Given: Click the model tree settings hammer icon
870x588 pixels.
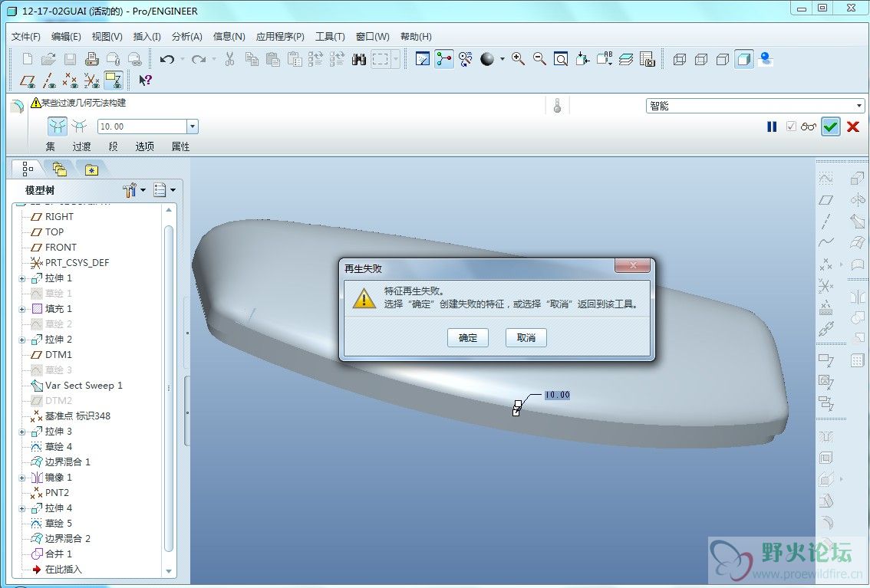Looking at the screenshot, I should click(x=130, y=190).
